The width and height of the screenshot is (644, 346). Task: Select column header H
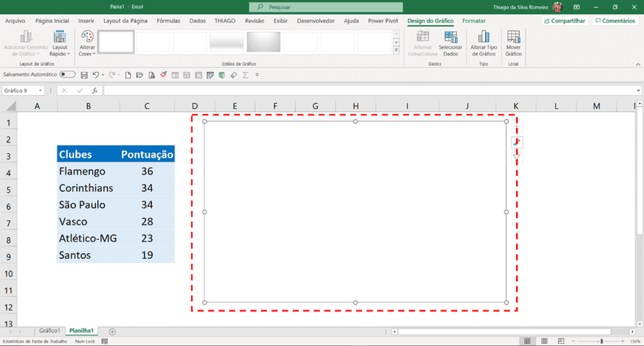tap(355, 106)
